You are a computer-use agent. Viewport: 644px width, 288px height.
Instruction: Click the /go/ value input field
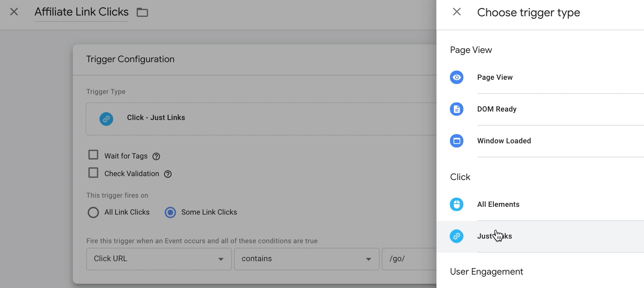(409, 259)
